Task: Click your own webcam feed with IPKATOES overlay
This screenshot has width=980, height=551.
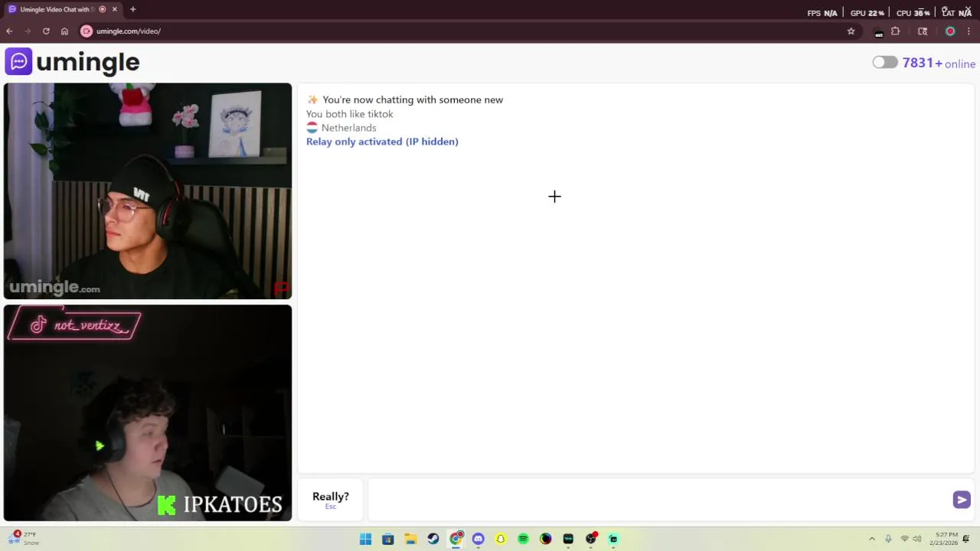Action: [x=148, y=412]
